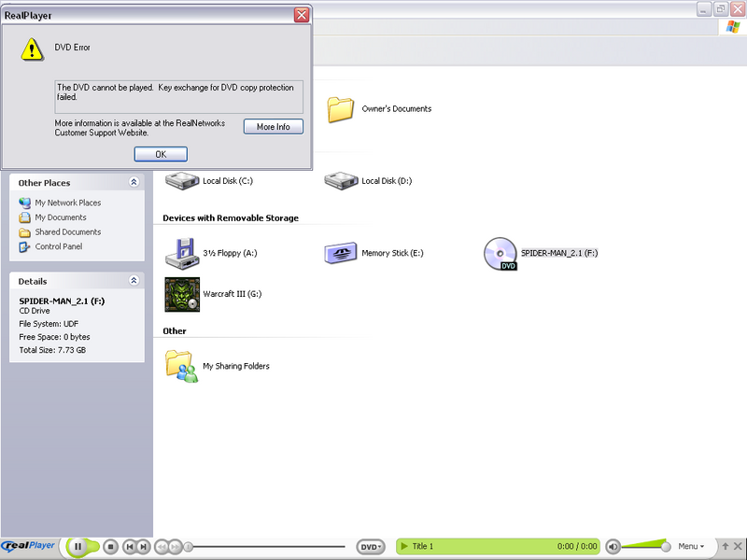Select the Warcraft III (G:) icon
Screen dimensions: 747x560
[182, 295]
